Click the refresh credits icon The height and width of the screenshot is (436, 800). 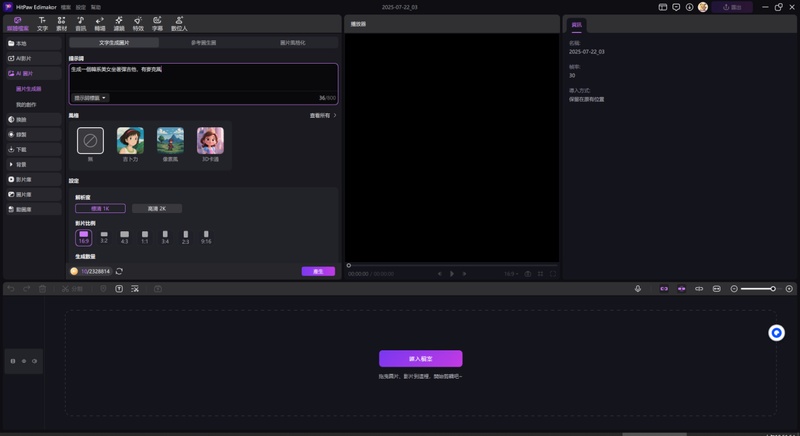click(x=119, y=271)
